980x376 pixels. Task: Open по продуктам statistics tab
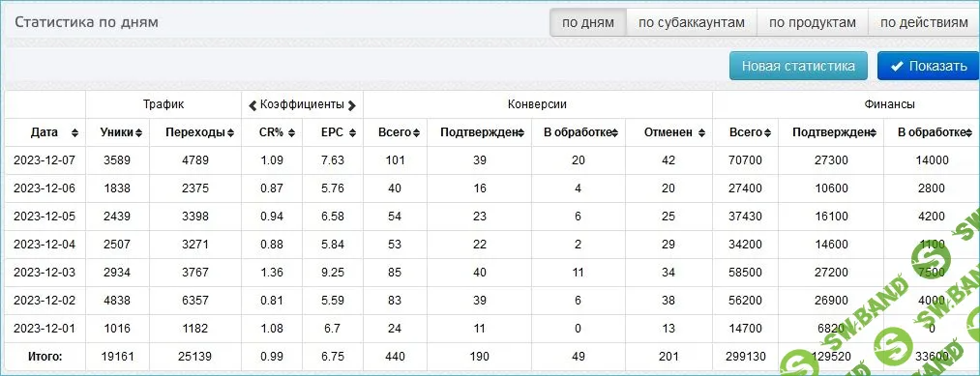click(813, 23)
